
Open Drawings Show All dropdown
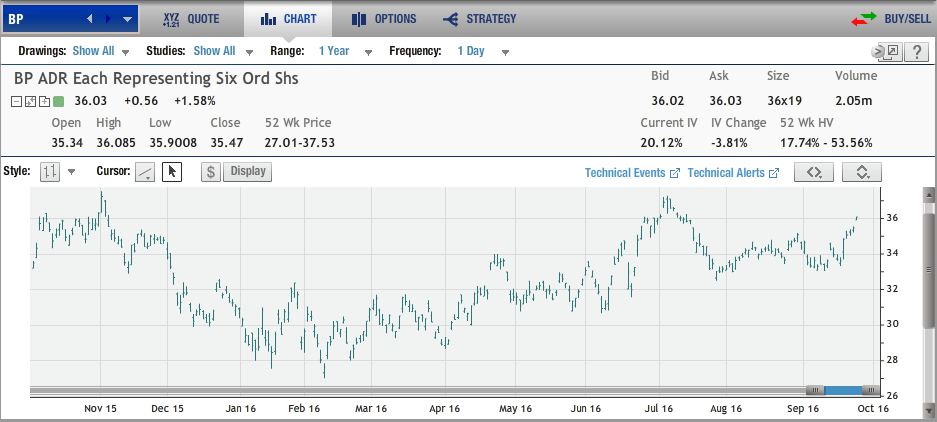click(101, 51)
